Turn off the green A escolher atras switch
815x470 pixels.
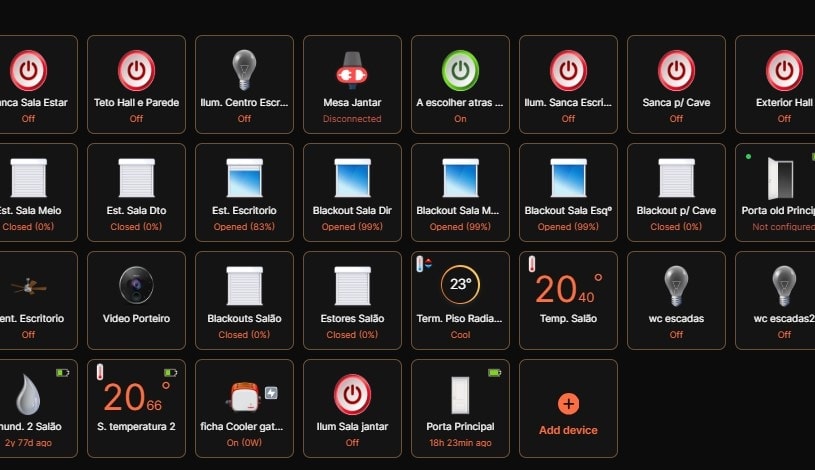click(x=460, y=70)
